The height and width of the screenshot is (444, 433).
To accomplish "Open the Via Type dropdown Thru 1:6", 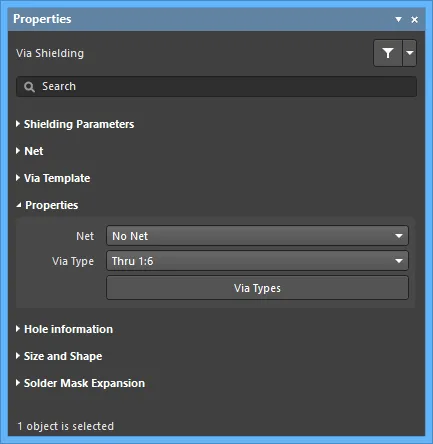I will pos(257,261).
